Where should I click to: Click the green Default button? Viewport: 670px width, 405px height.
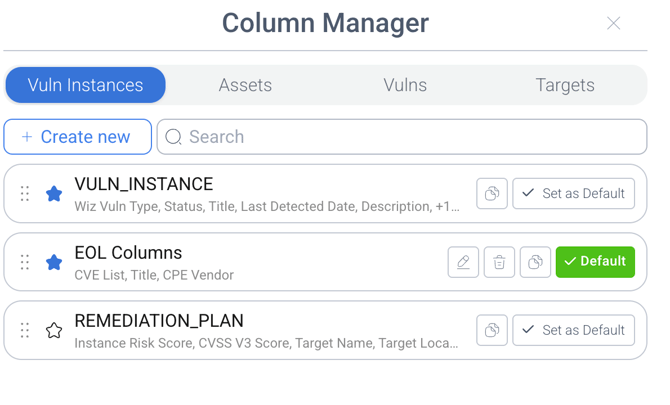[595, 262]
